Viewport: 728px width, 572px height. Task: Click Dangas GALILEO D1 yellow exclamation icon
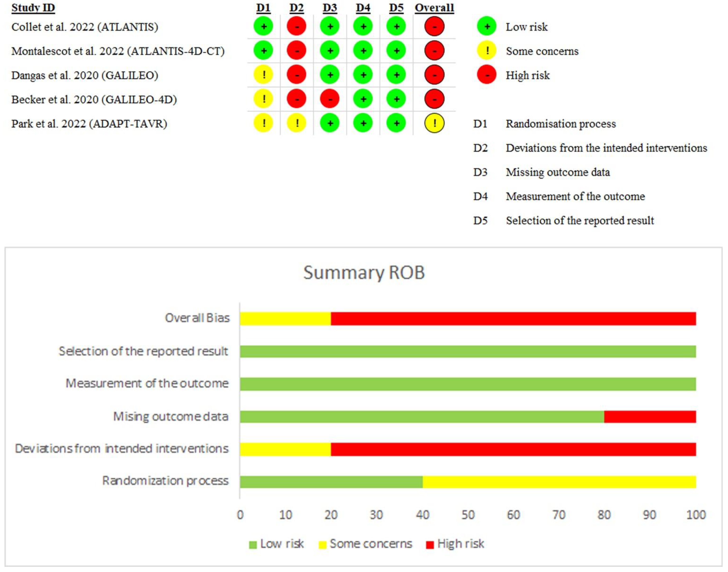coord(263,75)
